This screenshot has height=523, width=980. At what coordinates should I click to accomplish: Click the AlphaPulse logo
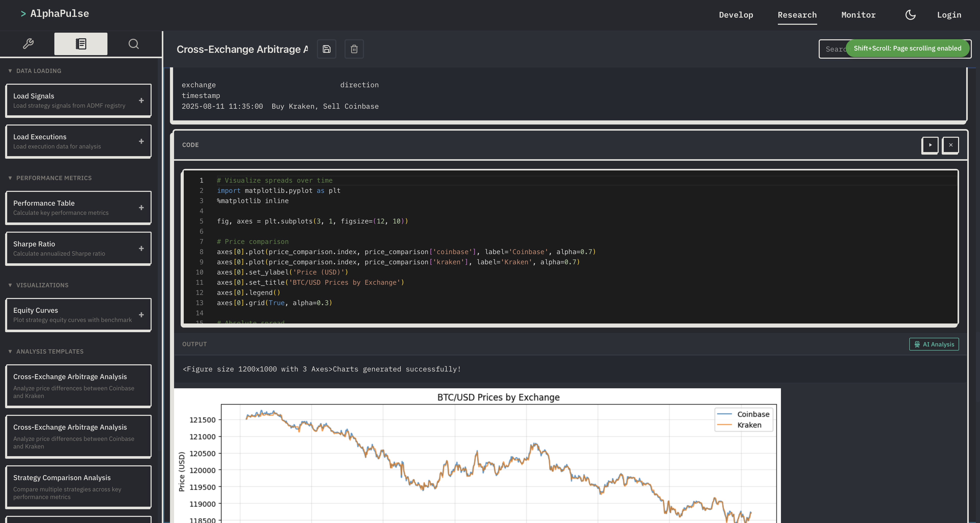(55, 14)
